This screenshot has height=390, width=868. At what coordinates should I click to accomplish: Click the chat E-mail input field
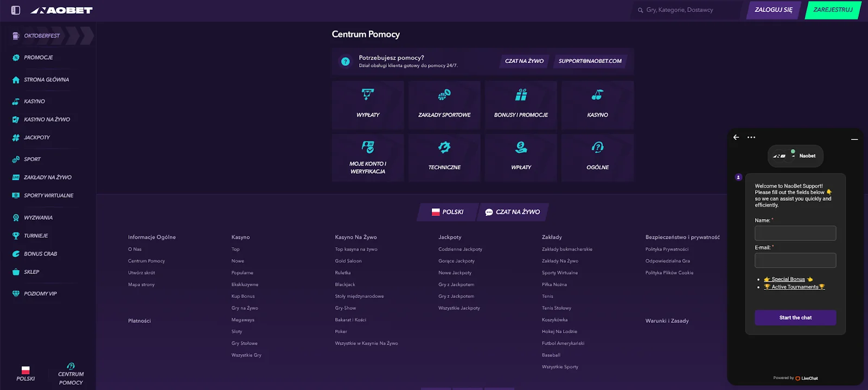pyautogui.click(x=795, y=260)
